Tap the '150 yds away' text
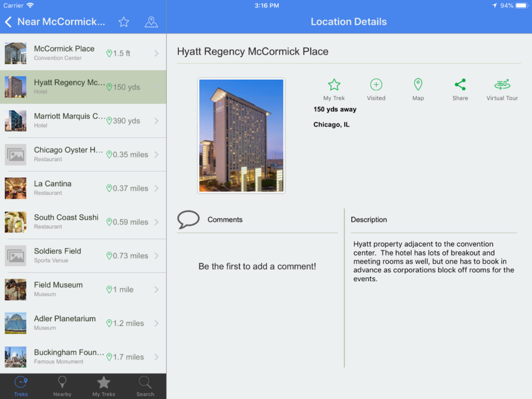Viewport: 532px width, 399px height. [335, 109]
